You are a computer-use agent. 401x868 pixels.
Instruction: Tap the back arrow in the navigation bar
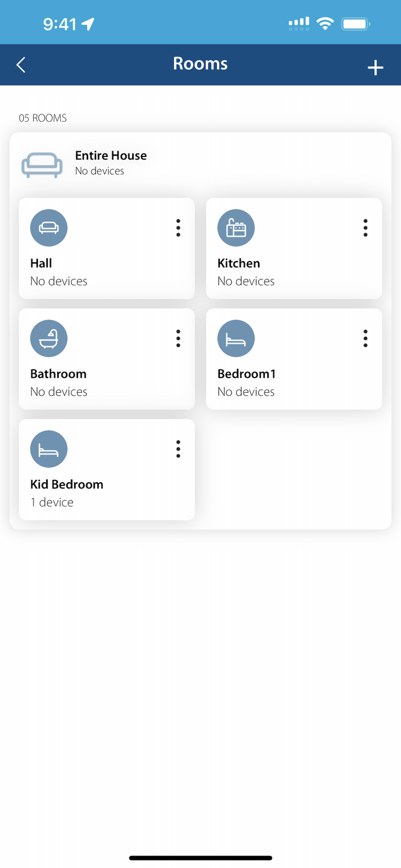click(x=21, y=65)
